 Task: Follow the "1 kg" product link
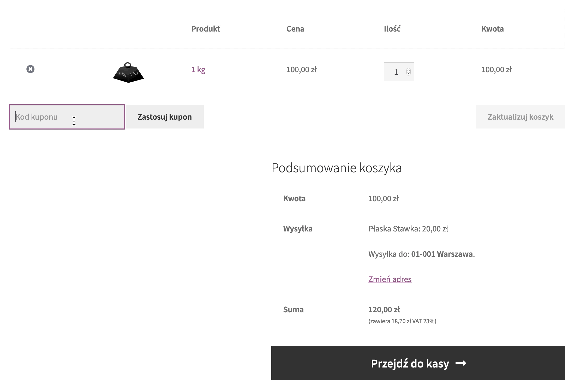198,69
